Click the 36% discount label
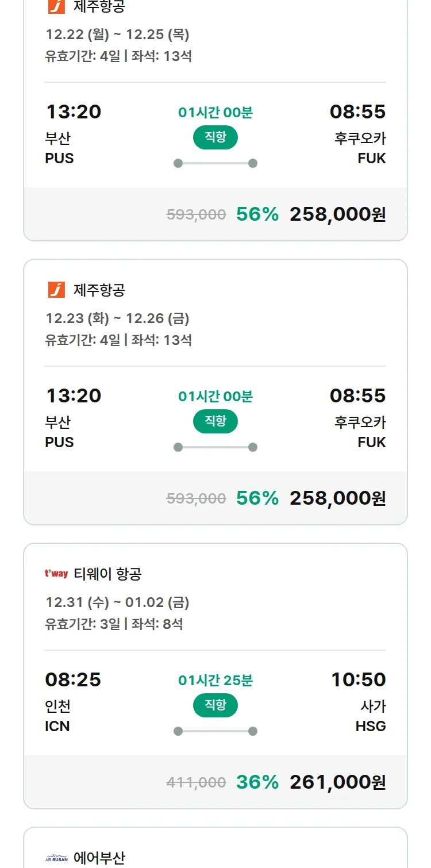431x868 pixels. [x=257, y=782]
